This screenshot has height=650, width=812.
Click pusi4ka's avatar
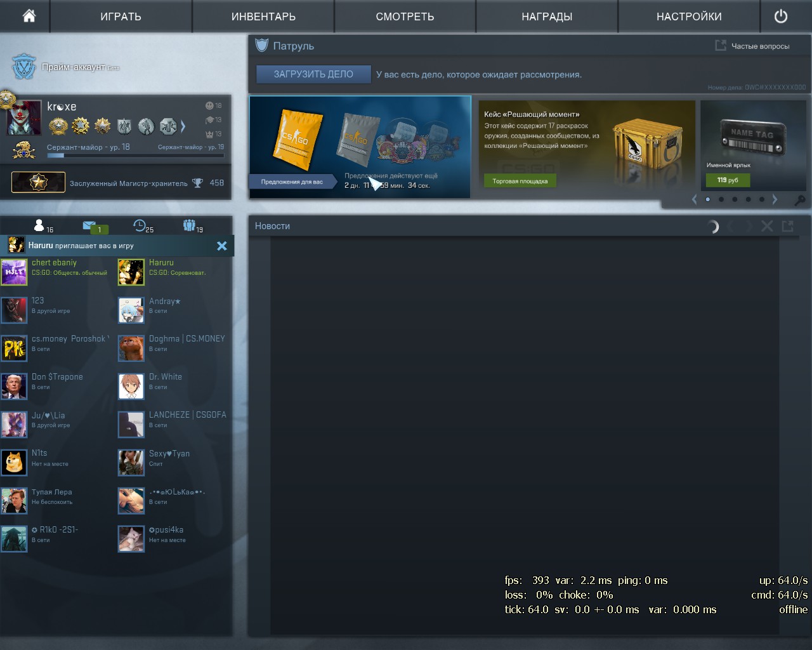click(x=131, y=539)
